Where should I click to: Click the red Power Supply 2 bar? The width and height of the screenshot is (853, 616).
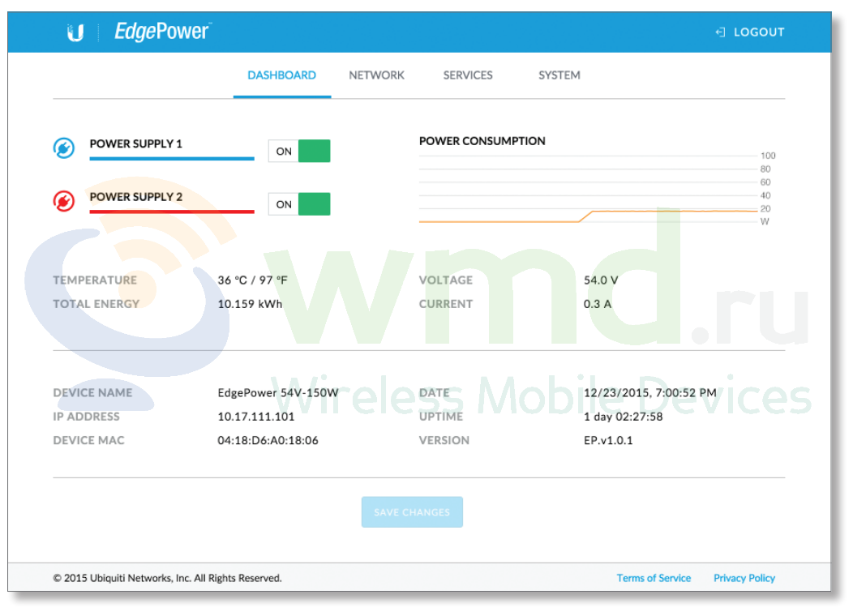tap(172, 212)
